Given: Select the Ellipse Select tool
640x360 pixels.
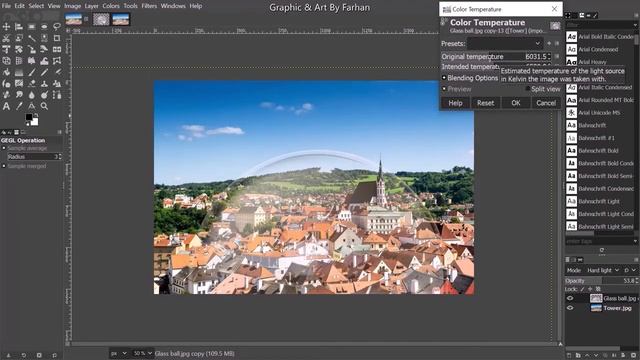Looking at the screenshot, I should [44, 27].
